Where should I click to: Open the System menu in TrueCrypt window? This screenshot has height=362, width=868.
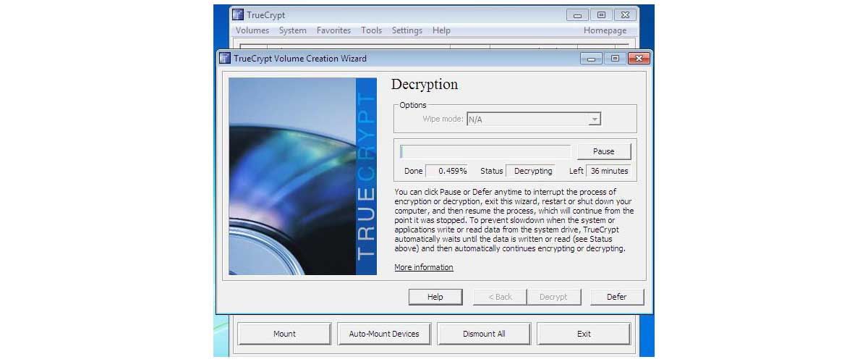tap(293, 30)
